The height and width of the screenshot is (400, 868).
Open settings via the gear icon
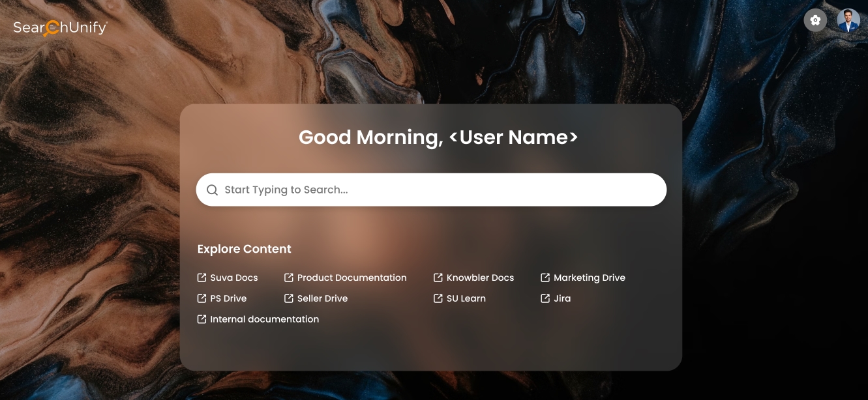click(815, 20)
